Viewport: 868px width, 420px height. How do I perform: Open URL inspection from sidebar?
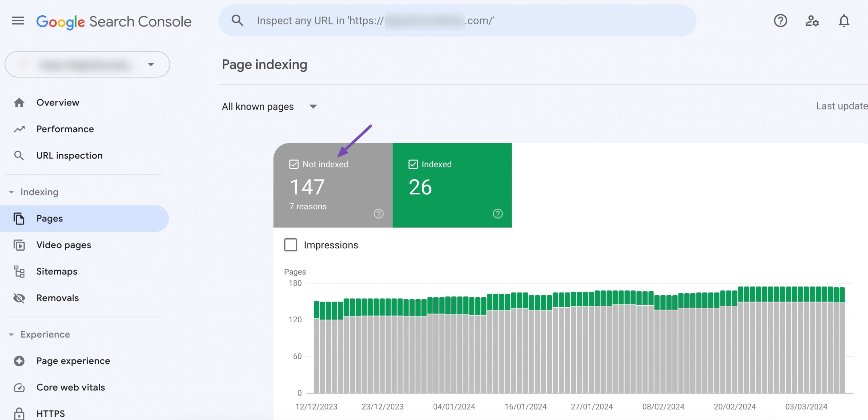(x=84, y=156)
